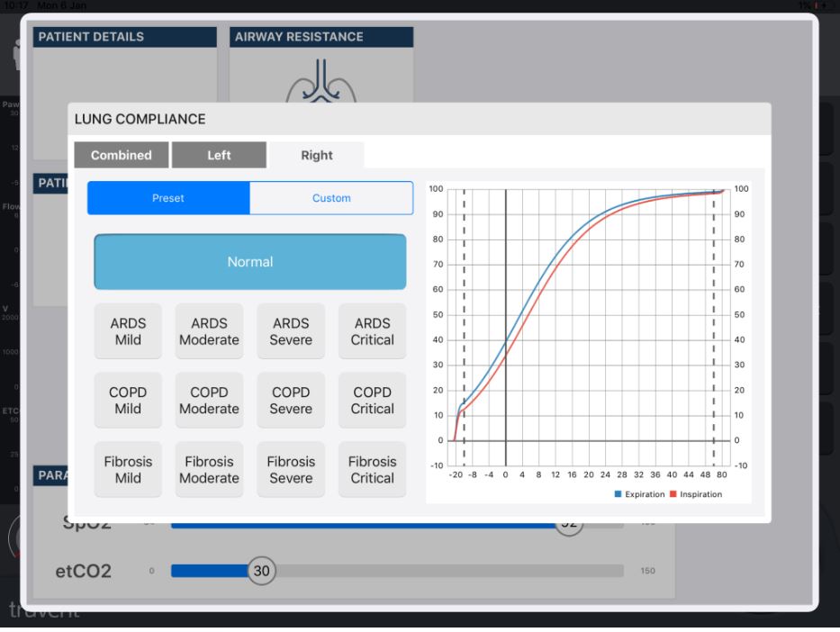Switch to the Custom segment

[331, 198]
